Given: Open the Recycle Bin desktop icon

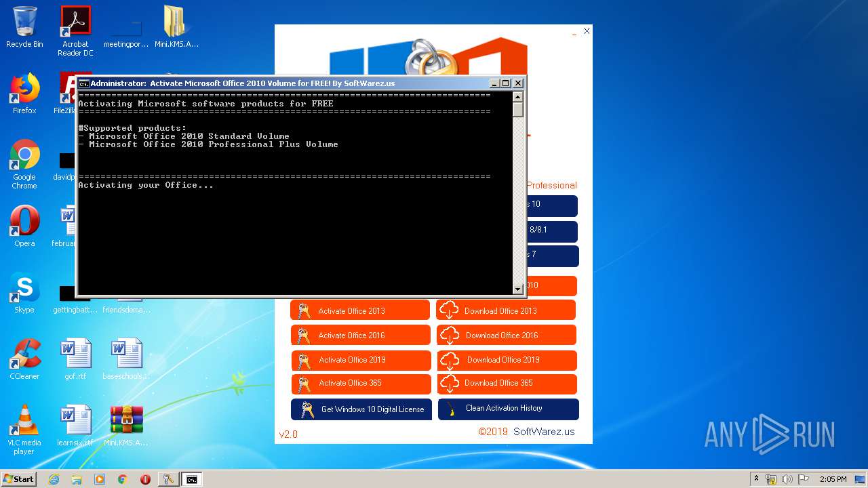Looking at the screenshot, I should [x=24, y=28].
